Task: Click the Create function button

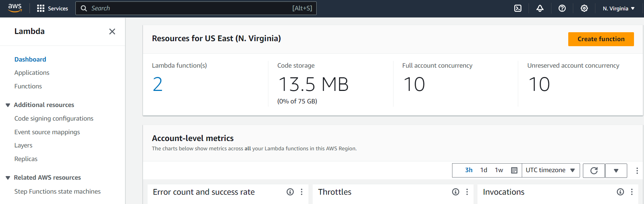Action: click(601, 39)
